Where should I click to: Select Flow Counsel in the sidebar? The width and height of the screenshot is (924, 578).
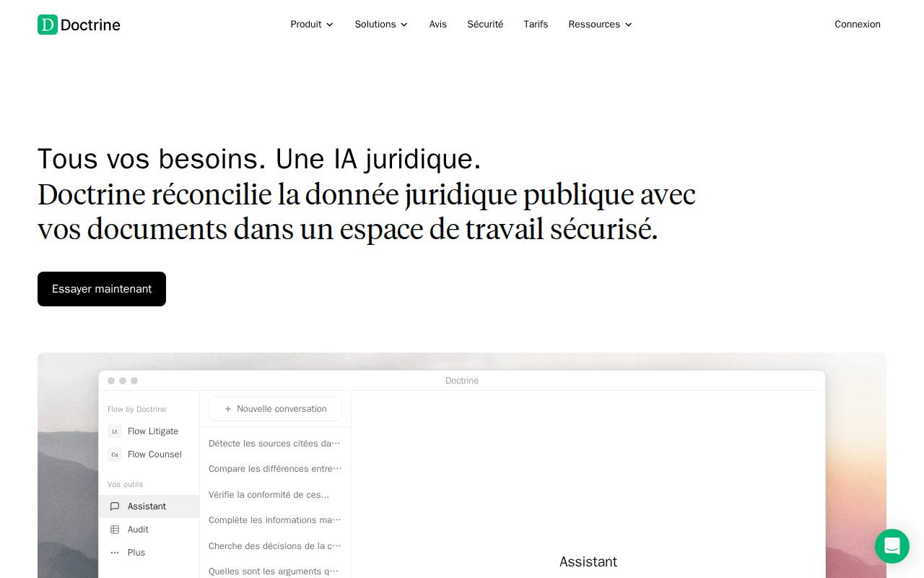pos(149,454)
